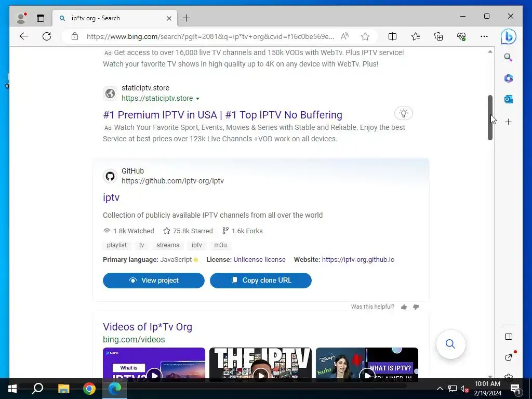Click the address bar URL
The width and height of the screenshot is (532, 399).
click(210, 36)
